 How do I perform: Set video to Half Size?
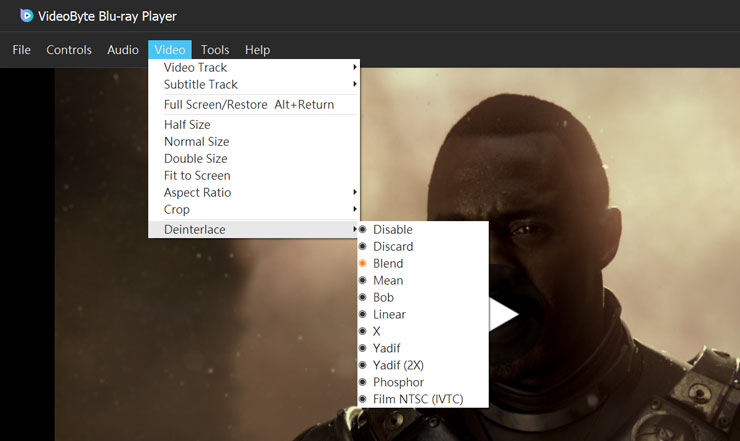[x=187, y=125]
